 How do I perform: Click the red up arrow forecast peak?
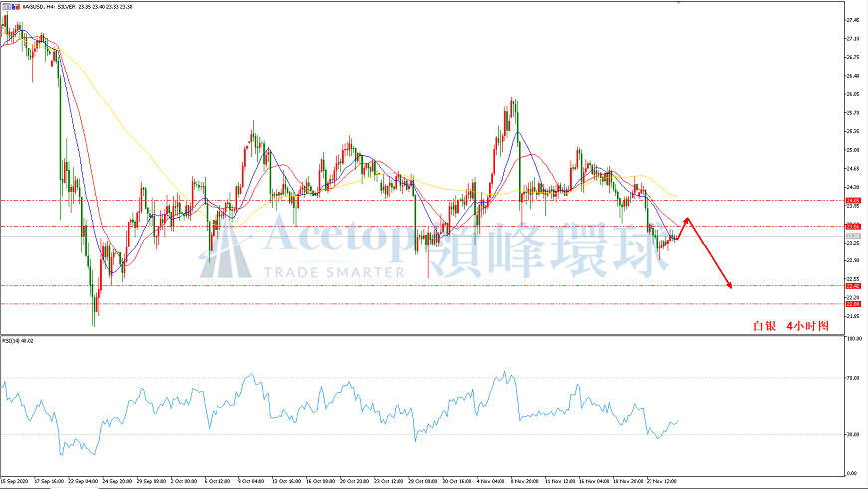point(687,218)
